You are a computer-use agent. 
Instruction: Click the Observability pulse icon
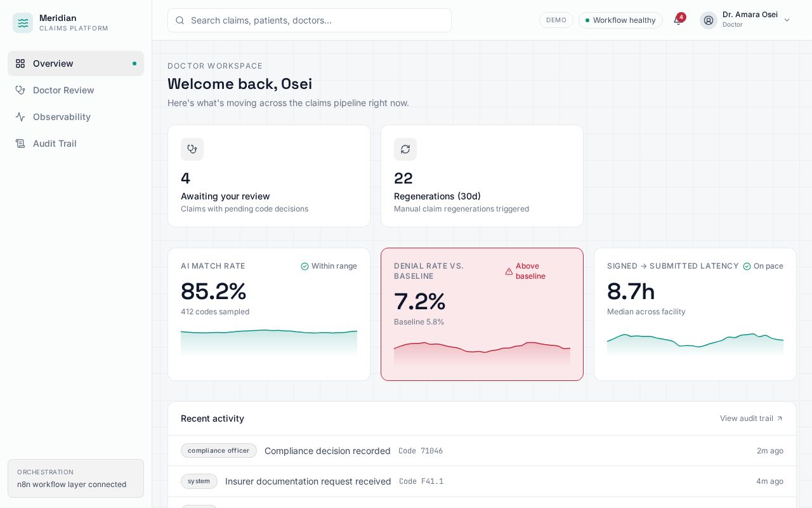[x=20, y=117]
